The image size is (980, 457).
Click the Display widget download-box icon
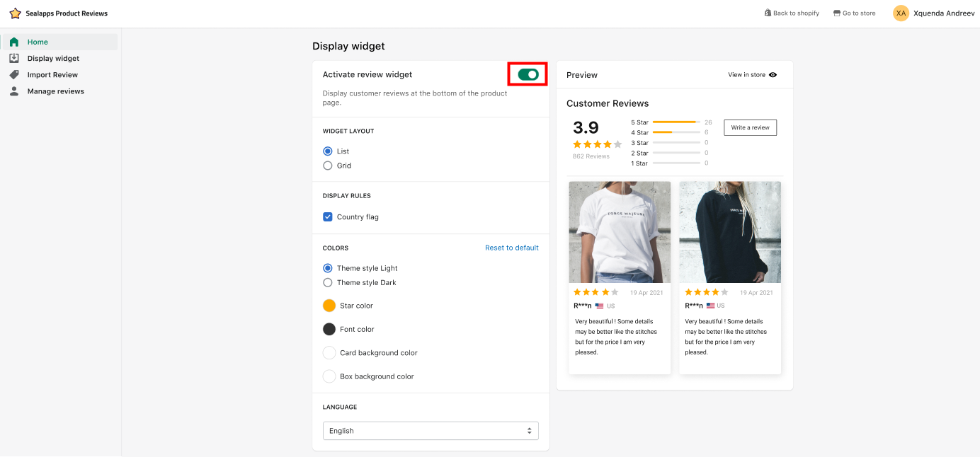click(14, 58)
